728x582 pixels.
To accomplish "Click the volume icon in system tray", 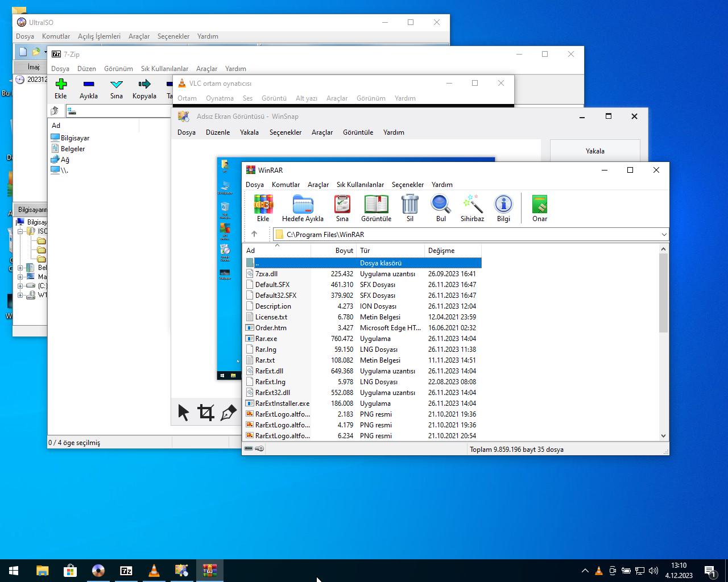I will pos(653,571).
